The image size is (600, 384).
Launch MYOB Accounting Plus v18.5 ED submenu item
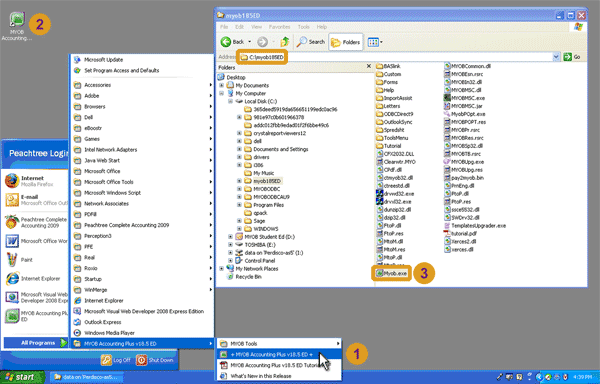279,354
